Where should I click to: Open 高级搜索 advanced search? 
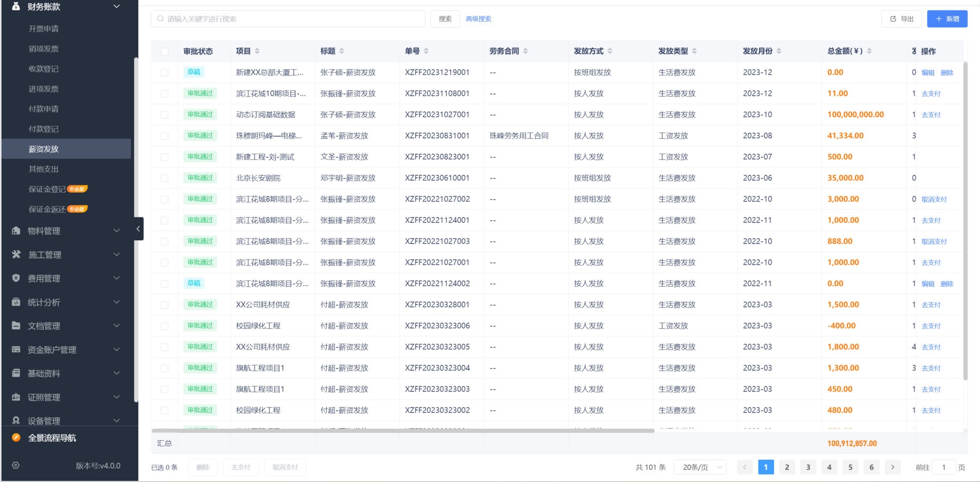[x=478, y=18]
